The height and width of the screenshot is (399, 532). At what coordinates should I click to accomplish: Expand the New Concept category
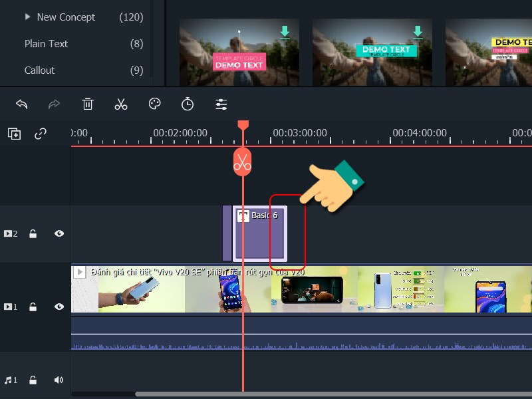click(x=27, y=17)
